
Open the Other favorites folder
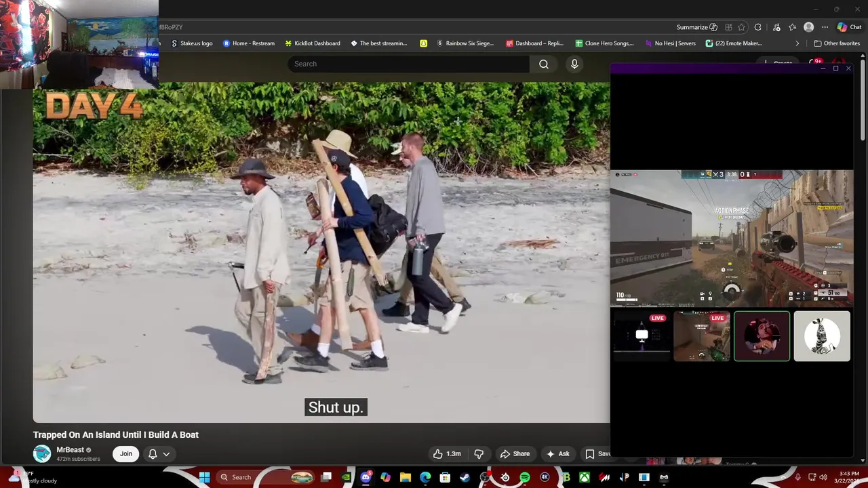pos(837,43)
